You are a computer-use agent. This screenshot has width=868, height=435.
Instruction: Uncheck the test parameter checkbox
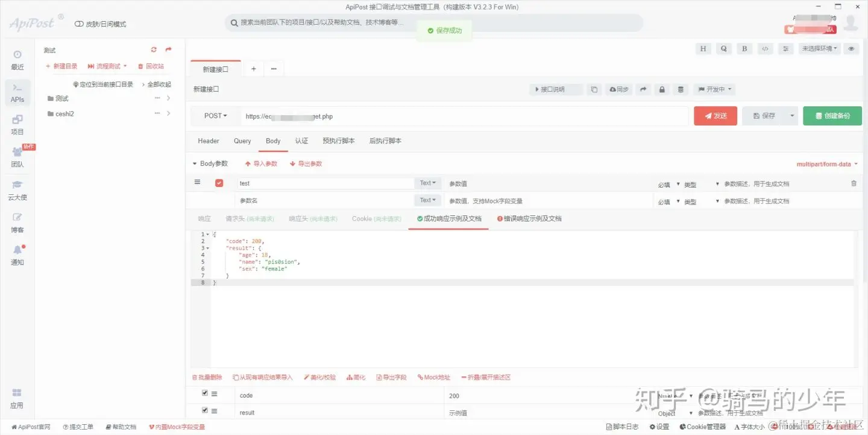(219, 183)
